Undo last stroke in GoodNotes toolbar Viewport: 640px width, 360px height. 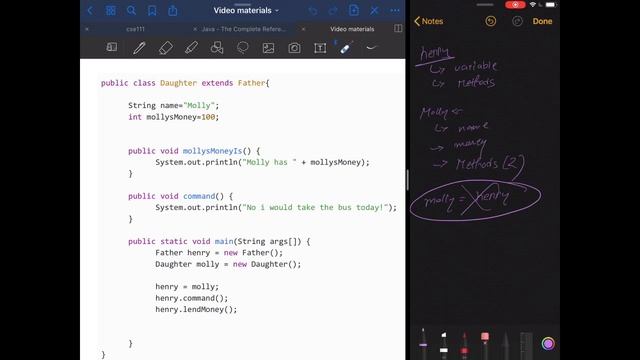click(313, 11)
